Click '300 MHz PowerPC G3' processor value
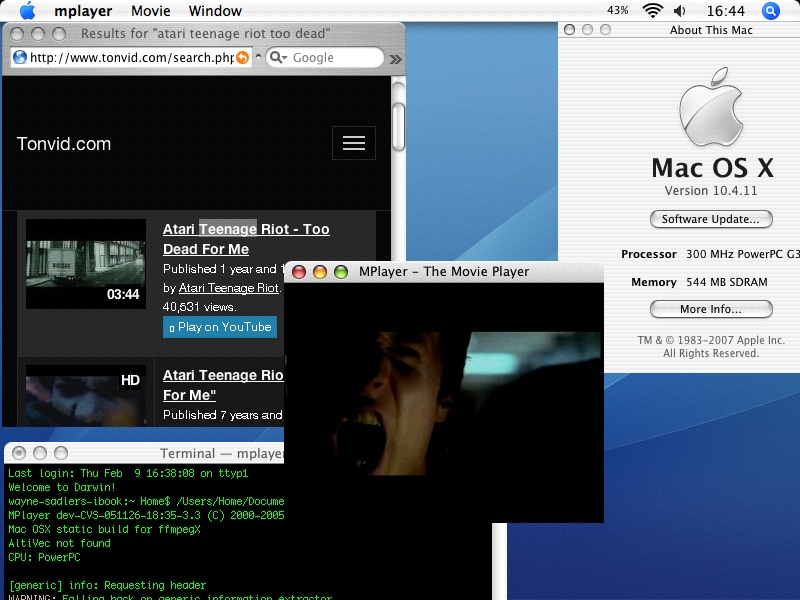This screenshot has height=600, width=800. pyautogui.click(x=742, y=254)
